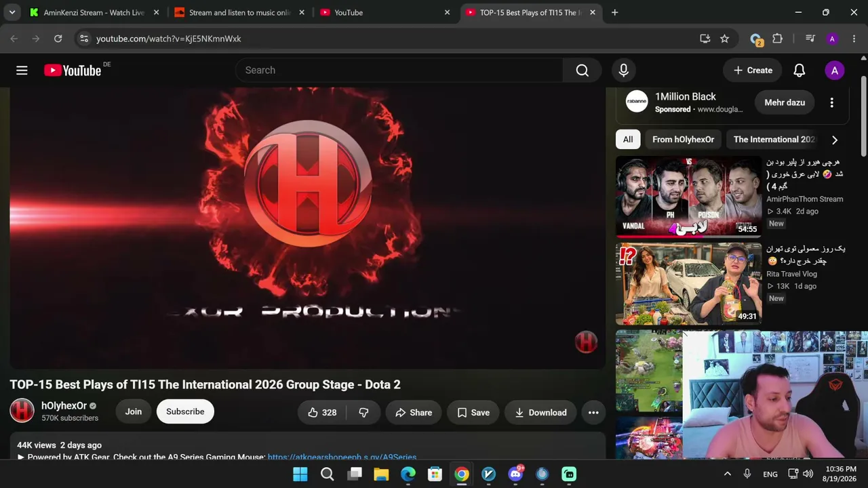Open the Chrome profile avatar
868x488 pixels.
click(832, 39)
